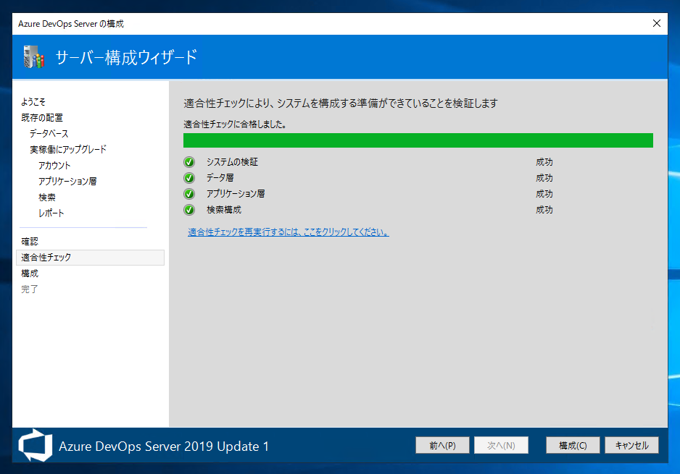The height and width of the screenshot is (474, 680).
Task: Click 成功 status for システムの検証
Action: 544,162
